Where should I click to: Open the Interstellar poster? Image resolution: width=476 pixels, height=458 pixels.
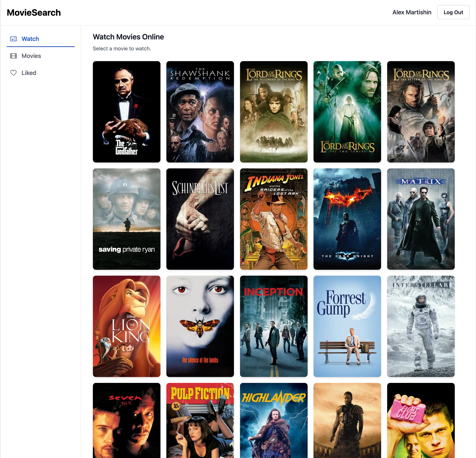tap(421, 326)
